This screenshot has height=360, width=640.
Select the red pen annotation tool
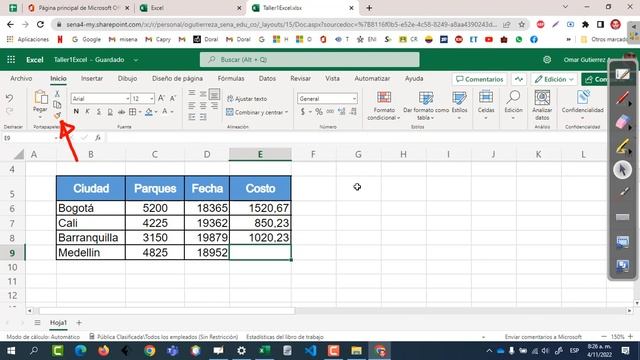pos(622,98)
